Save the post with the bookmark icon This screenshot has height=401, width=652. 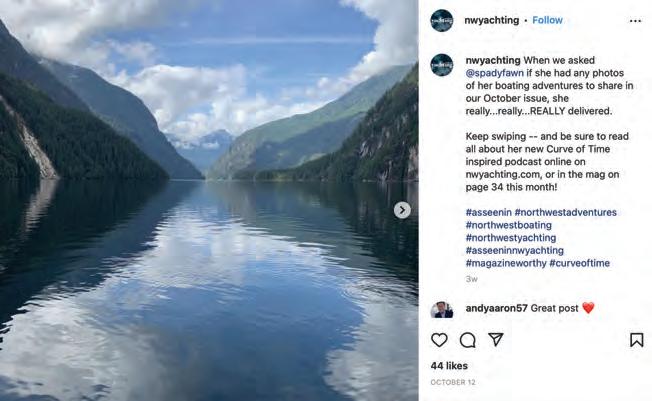636,340
